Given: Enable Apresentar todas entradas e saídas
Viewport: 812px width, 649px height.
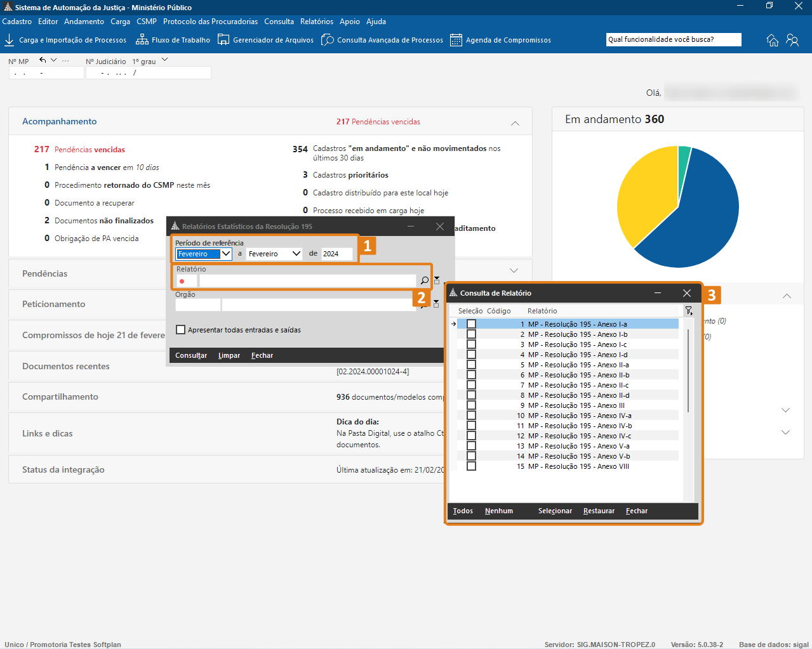Looking at the screenshot, I should (x=181, y=330).
